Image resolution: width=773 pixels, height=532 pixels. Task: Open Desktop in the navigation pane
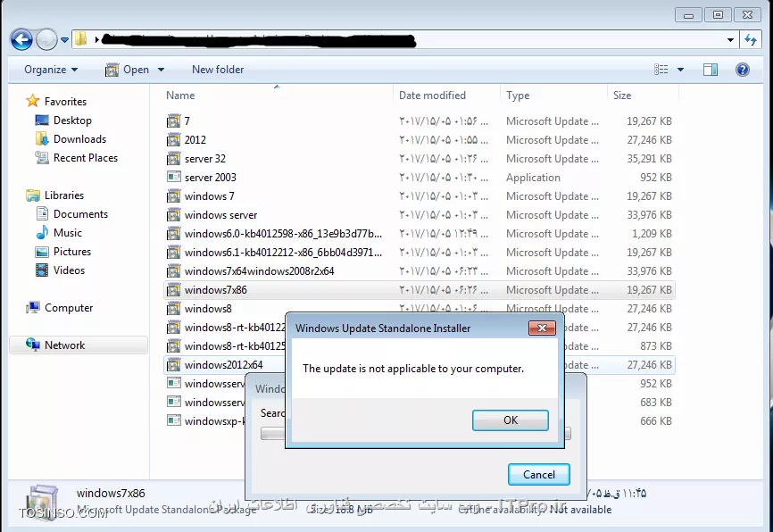[72, 120]
